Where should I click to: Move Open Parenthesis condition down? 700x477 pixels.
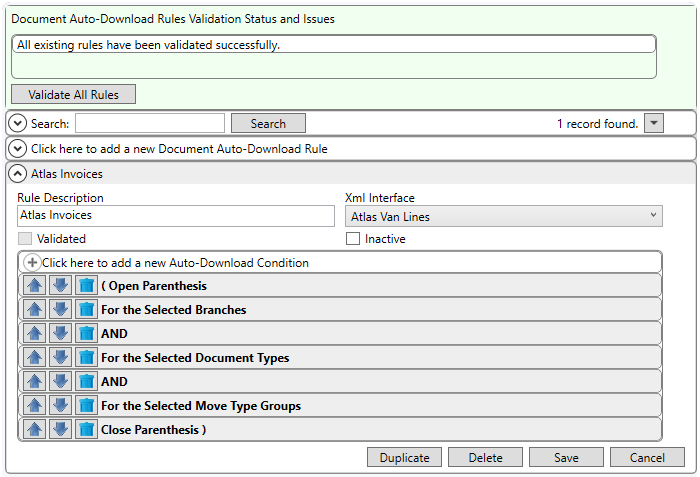click(60, 285)
